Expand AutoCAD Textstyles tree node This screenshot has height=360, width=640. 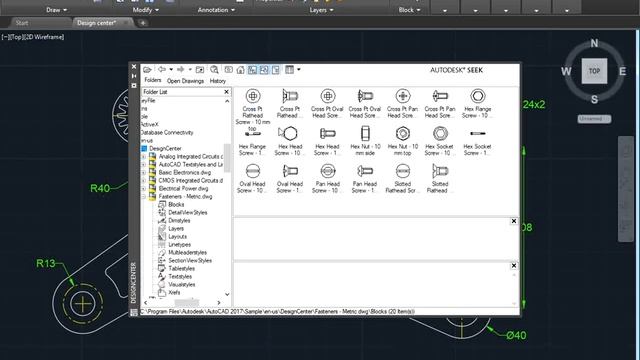pos(144,164)
